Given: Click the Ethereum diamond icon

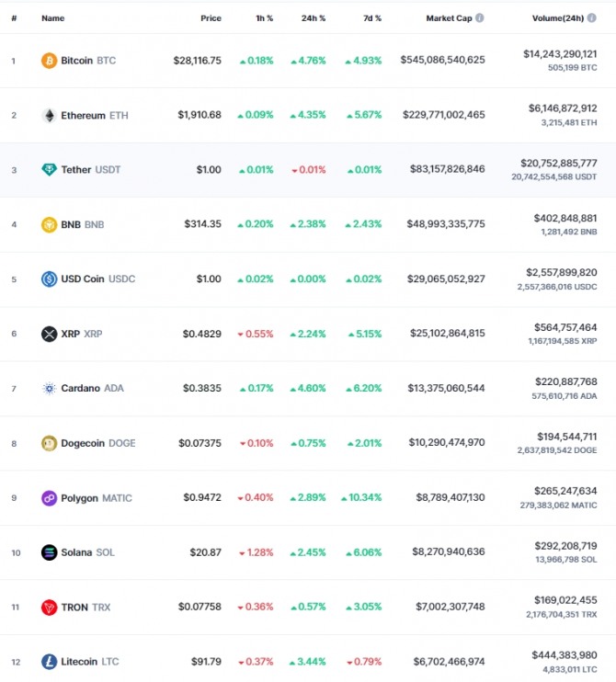Looking at the screenshot, I should 49,115.
